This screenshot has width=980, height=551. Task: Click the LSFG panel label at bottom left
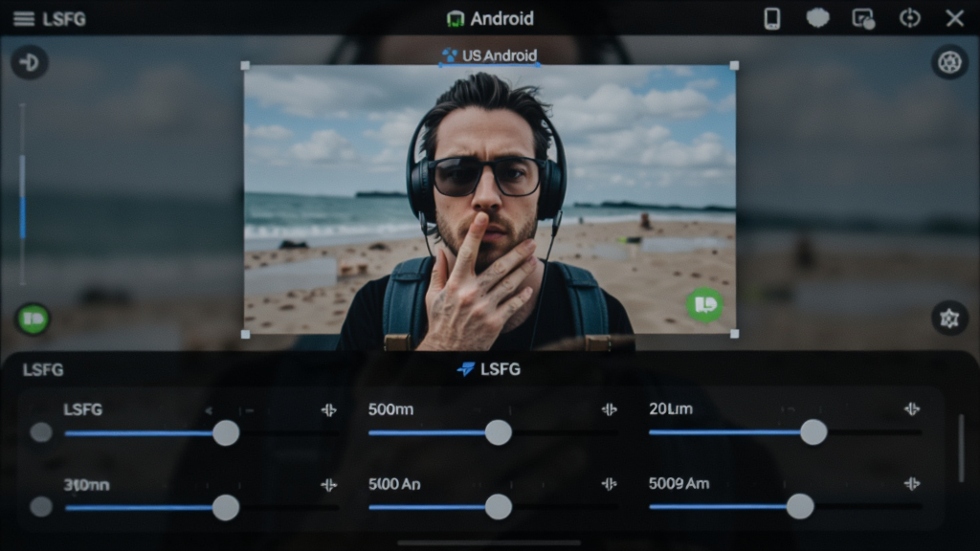click(43, 370)
